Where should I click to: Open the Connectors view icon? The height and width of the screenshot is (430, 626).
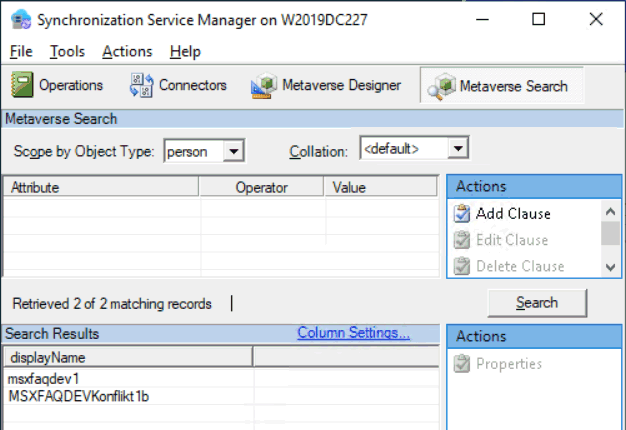pos(141,86)
